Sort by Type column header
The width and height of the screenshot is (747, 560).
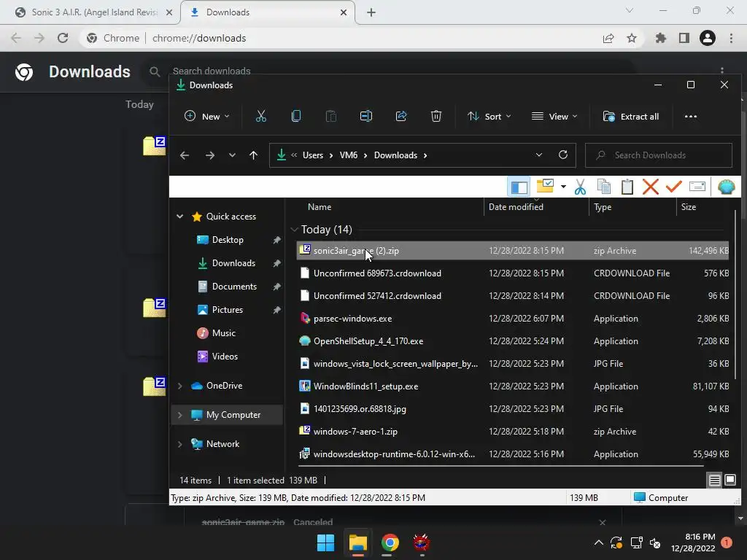pos(602,206)
